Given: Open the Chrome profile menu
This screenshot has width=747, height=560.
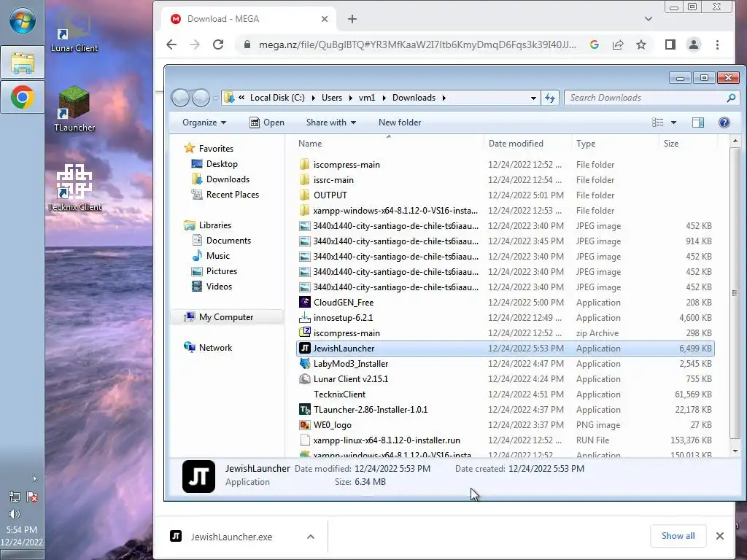Looking at the screenshot, I should [x=694, y=44].
